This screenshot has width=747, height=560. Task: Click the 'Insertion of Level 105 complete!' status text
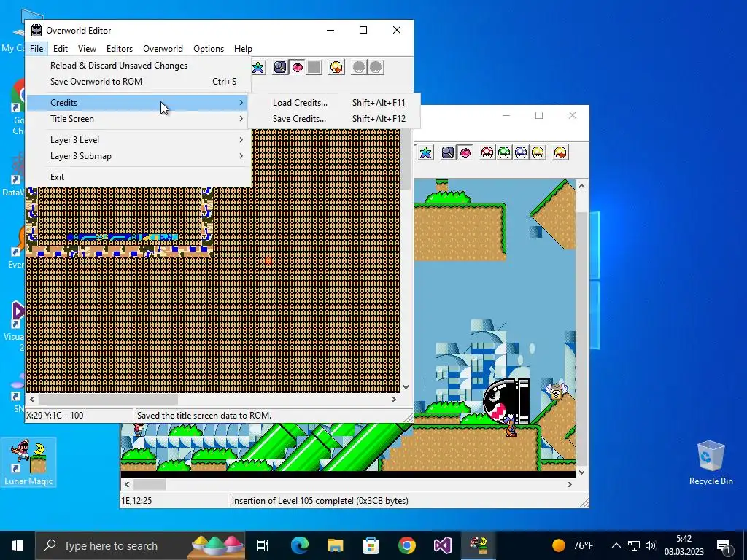(x=320, y=500)
